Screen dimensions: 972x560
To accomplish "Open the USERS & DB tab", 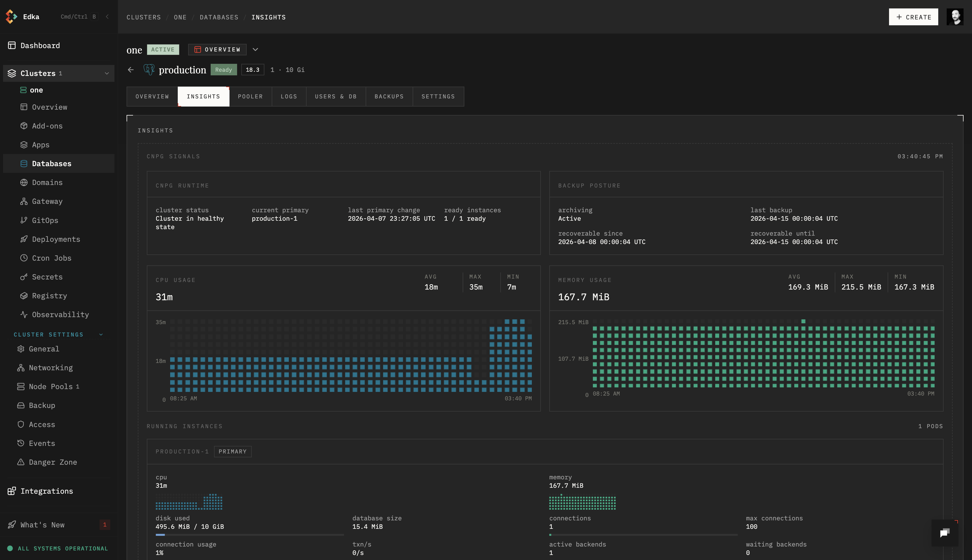I will pyautogui.click(x=336, y=96).
